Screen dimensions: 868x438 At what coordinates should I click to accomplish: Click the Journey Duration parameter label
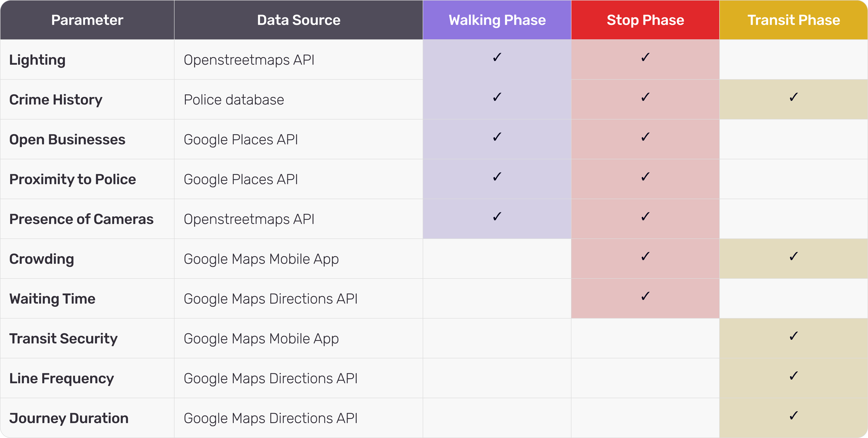69,418
